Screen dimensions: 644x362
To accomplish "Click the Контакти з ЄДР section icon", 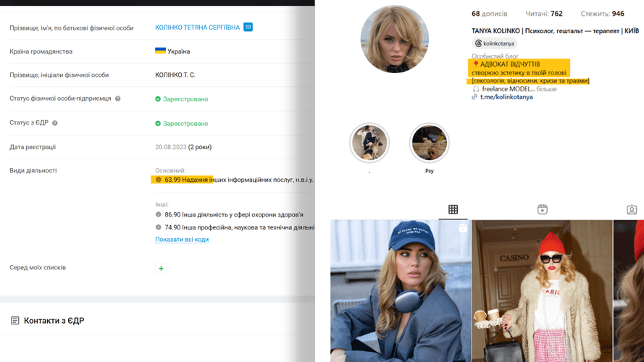I will point(14,321).
